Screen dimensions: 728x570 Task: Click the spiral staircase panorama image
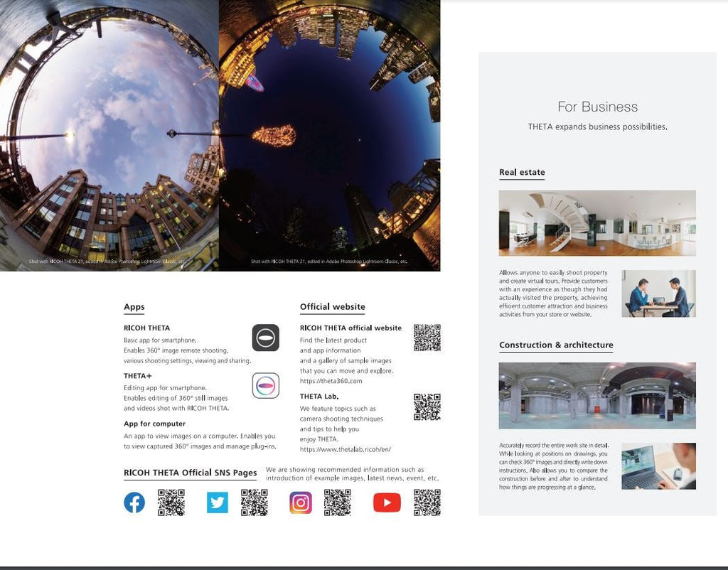pyautogui.click(x=597, y=223)
